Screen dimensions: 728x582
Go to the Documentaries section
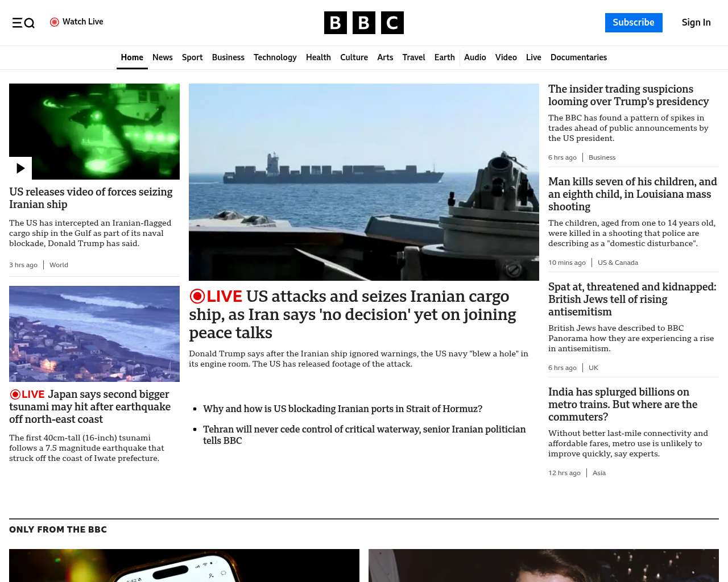578,57
